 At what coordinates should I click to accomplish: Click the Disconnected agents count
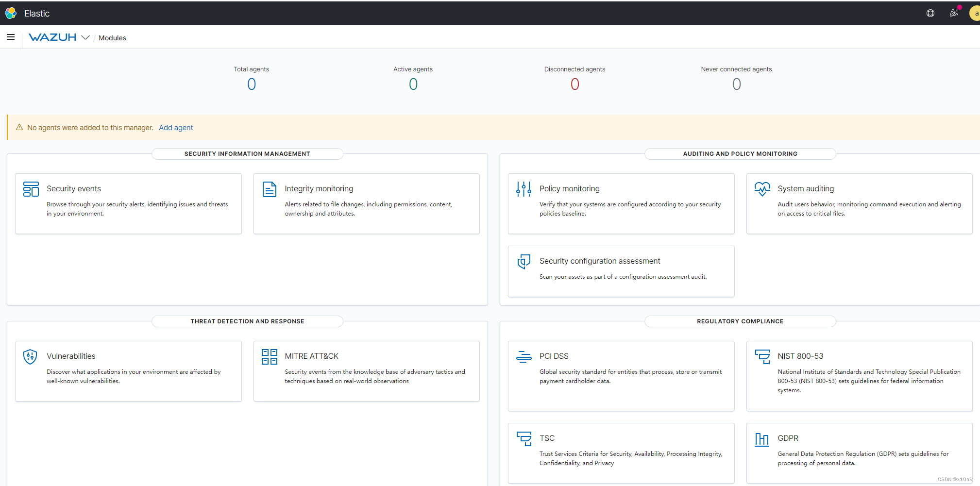click(x=575, y=84)
